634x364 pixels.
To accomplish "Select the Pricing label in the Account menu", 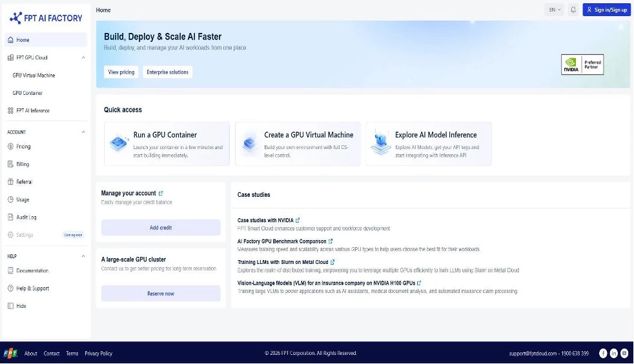I will coord(23,147).
